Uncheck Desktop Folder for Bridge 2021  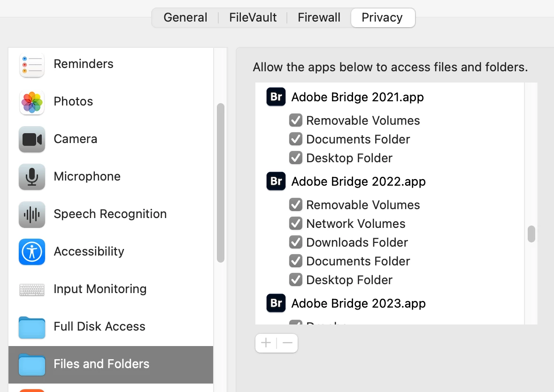[x=296, y=158]
